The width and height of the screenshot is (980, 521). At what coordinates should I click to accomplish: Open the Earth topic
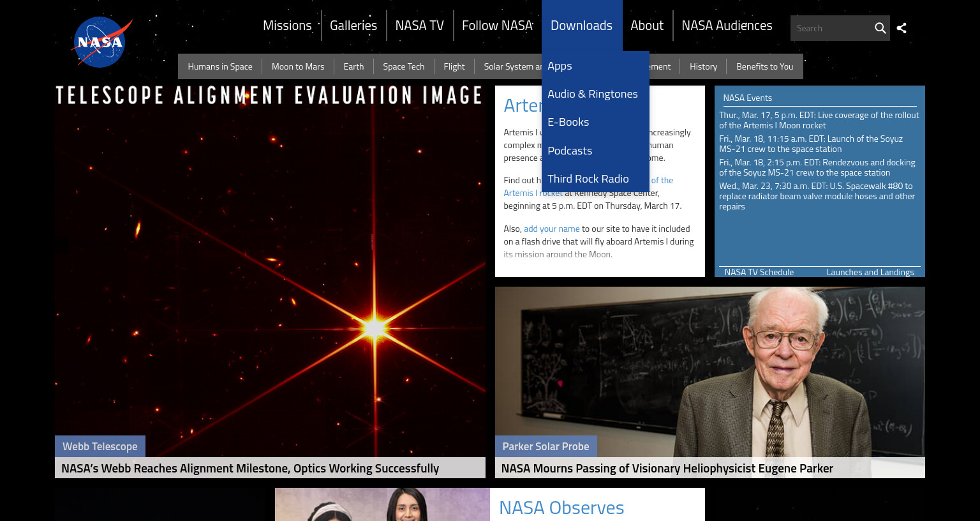[353, 66]
